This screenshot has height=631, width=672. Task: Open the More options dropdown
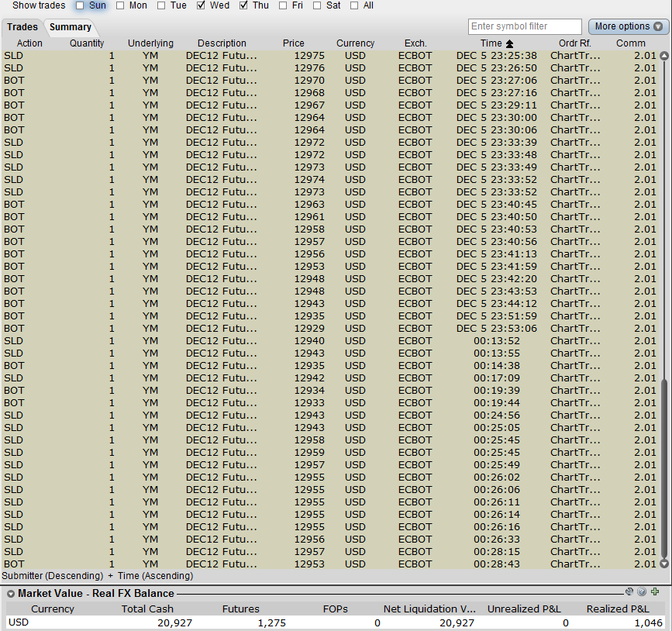pyautogui.click(x=628, y=26)
